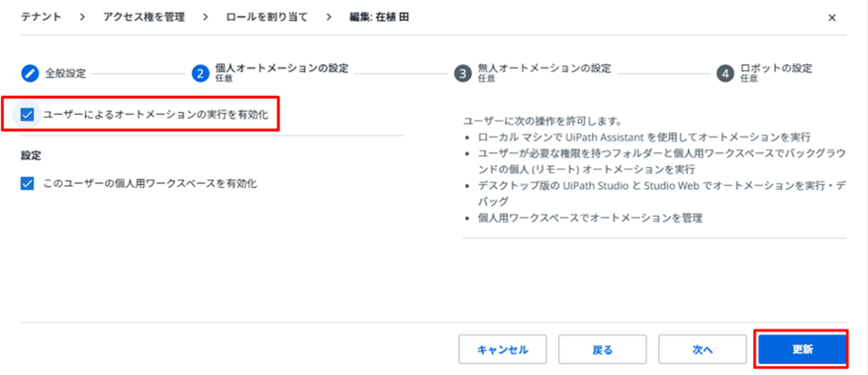Select the step 4 circle icon
868x375 pixels.
724,73
